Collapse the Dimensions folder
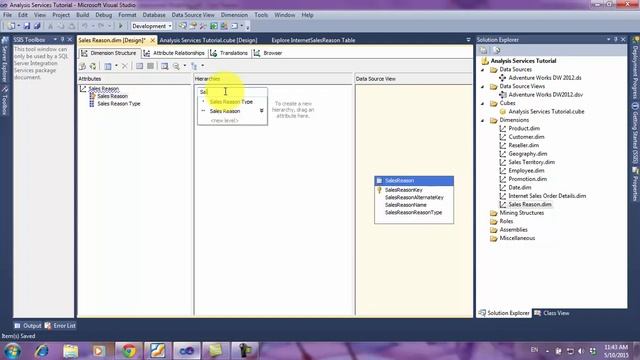Viewport: 640px width, 360px height. (482, 120)
